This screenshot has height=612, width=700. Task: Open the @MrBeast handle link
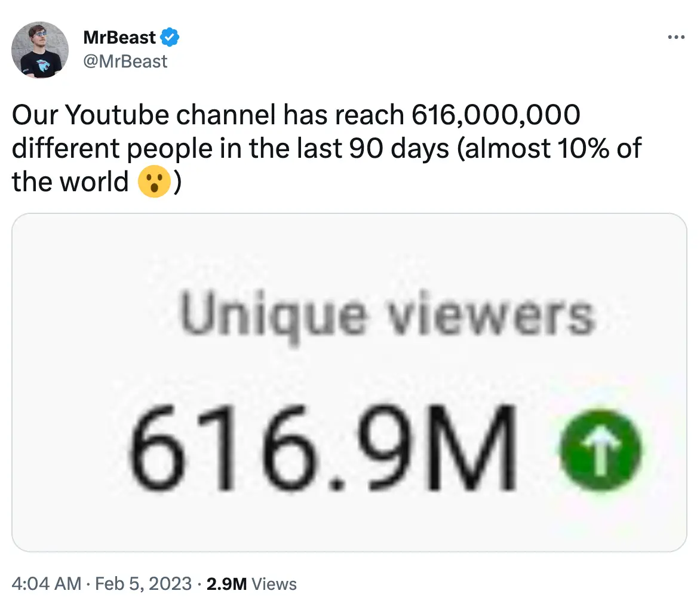click(x=125, y=60)
